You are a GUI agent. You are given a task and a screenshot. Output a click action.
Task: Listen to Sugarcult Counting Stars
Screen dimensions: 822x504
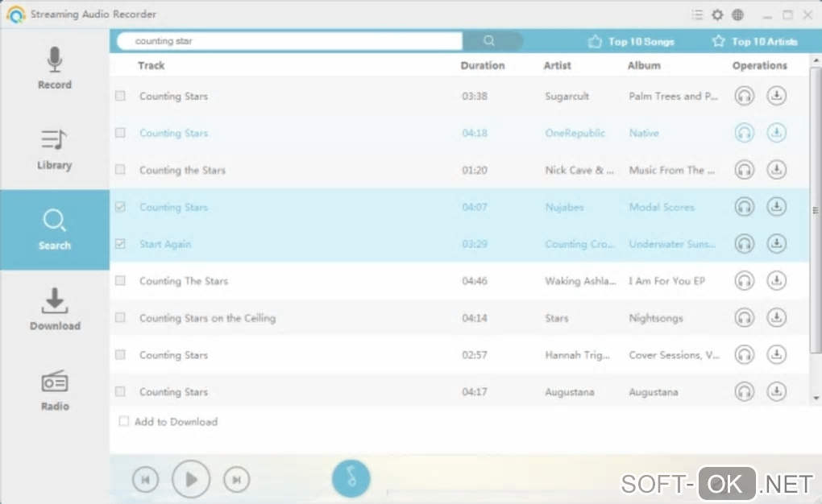[x=745, y=96]
